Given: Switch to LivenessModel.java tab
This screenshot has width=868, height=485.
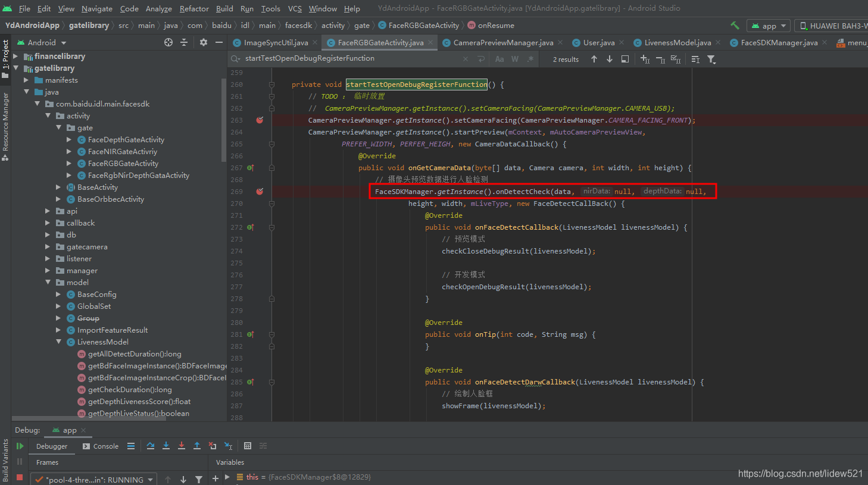Looking at the screenshot, I should coord(677,42).
